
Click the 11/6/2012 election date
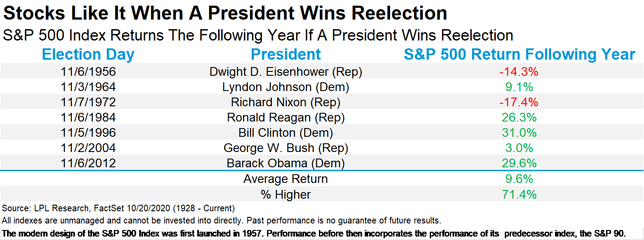(x=88, y=163)
